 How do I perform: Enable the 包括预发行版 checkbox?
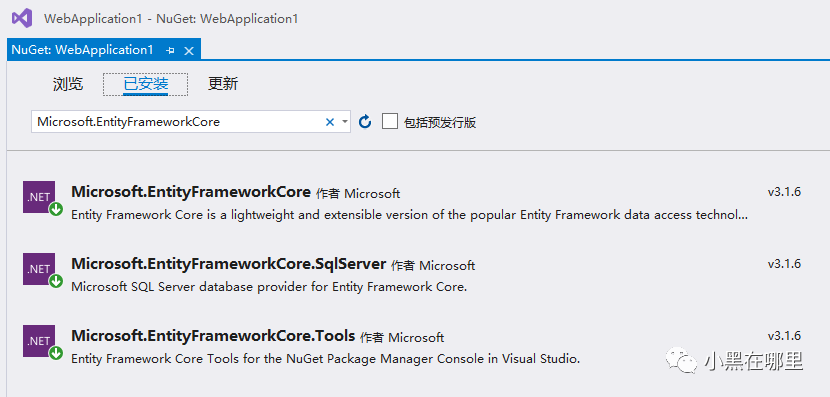click(390, 122)
